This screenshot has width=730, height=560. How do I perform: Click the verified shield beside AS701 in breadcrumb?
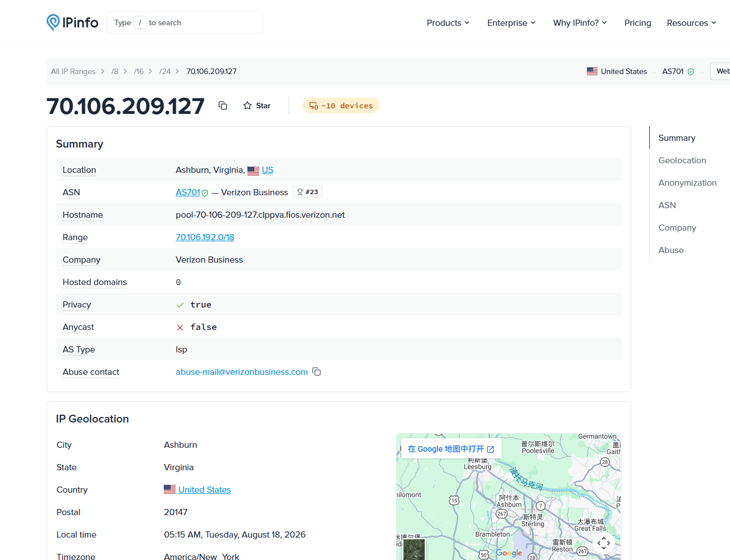point(691,72)
